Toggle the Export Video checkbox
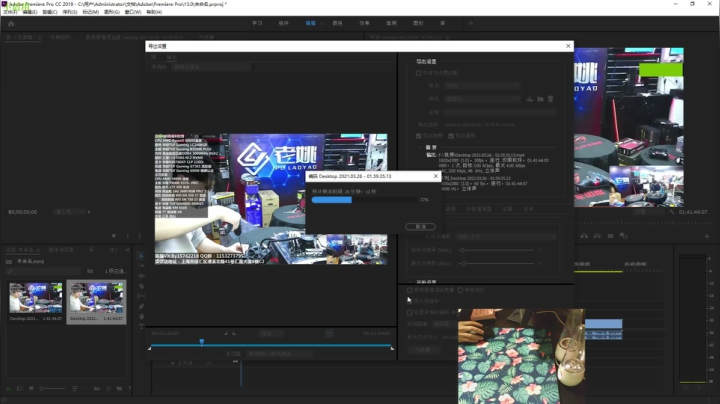720x404 pixels. 418,136
